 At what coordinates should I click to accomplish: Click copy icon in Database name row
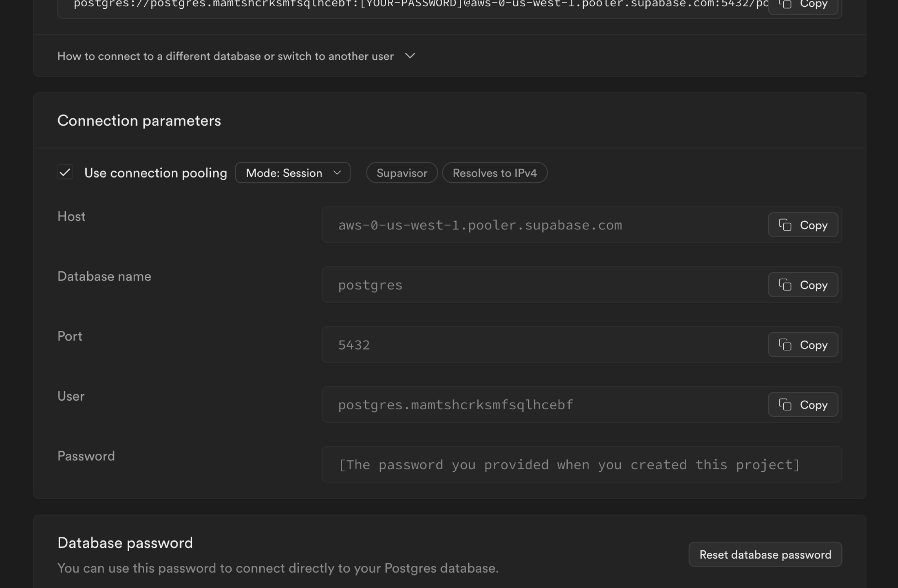785,285
